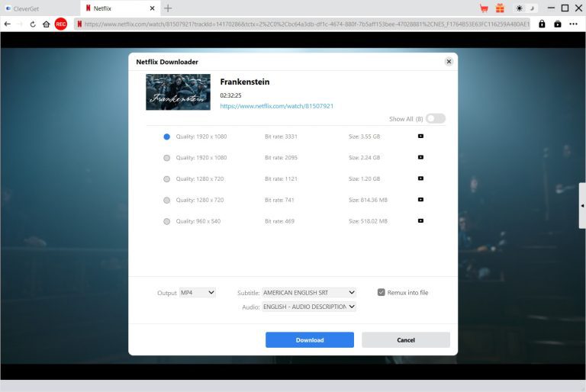Open the gift box icon
The image size is (586, 392).
pos(500,8)
